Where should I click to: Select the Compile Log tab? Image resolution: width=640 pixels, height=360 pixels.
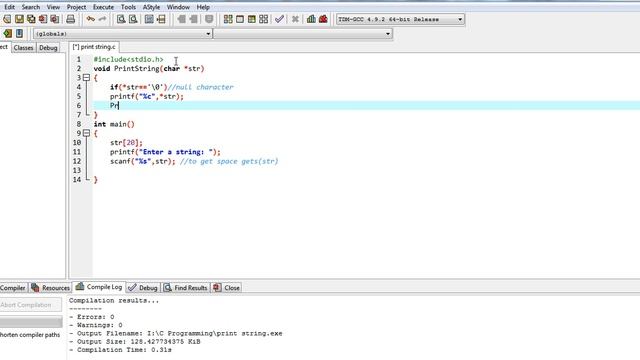click(99, 287)
